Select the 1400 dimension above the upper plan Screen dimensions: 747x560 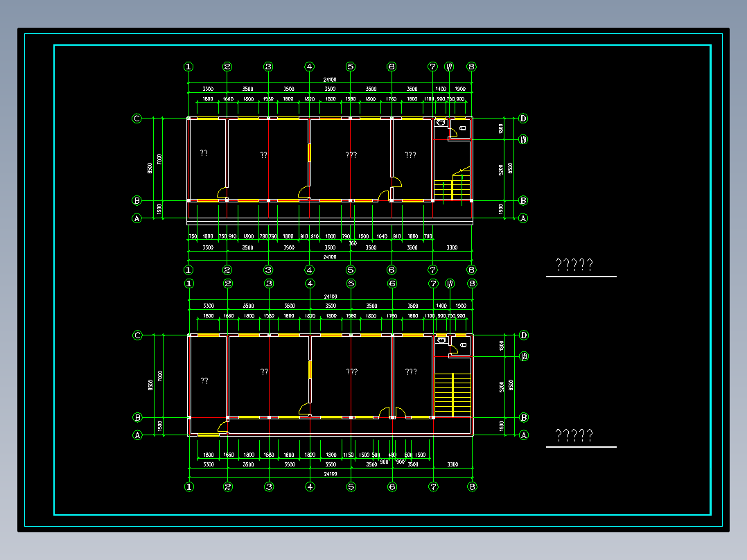tap(441, 89)
